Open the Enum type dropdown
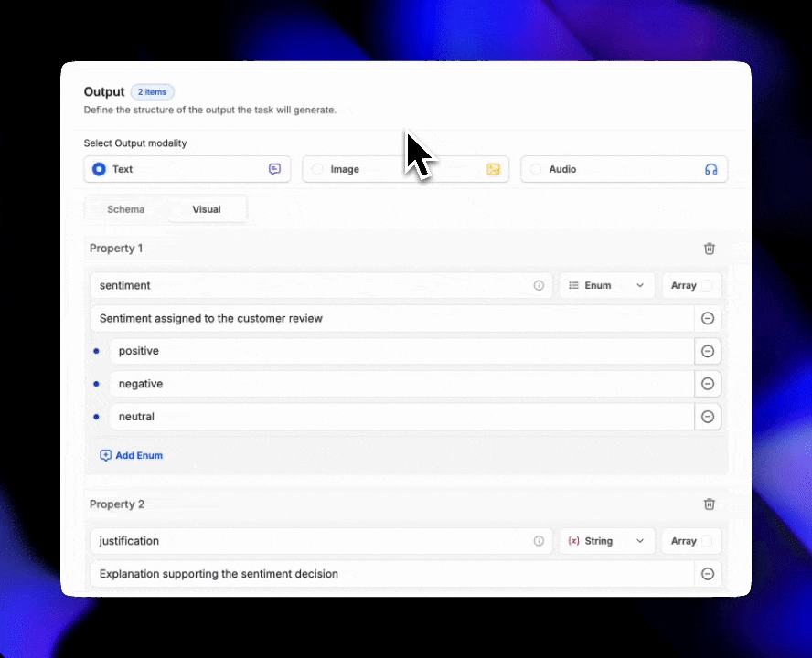 pyautogui.click(x=607, y=285)
